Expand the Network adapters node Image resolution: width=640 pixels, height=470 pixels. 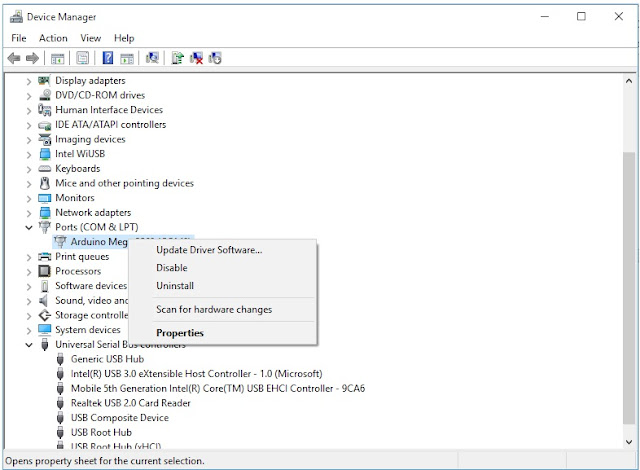click(x=29, y=213)
